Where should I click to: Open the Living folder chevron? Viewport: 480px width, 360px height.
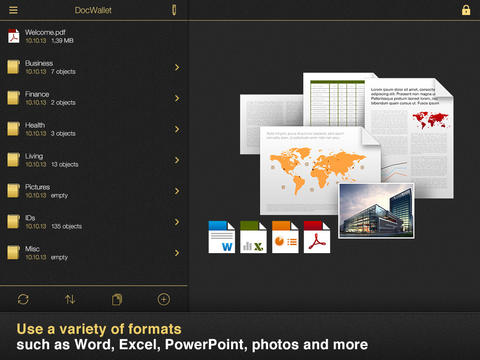click(x=177, y=160)
